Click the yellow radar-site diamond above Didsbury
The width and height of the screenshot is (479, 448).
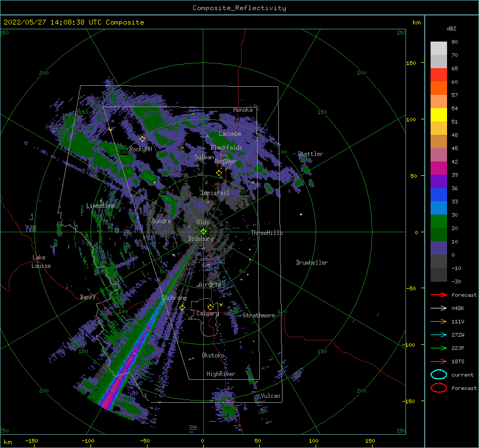(203, 232)
